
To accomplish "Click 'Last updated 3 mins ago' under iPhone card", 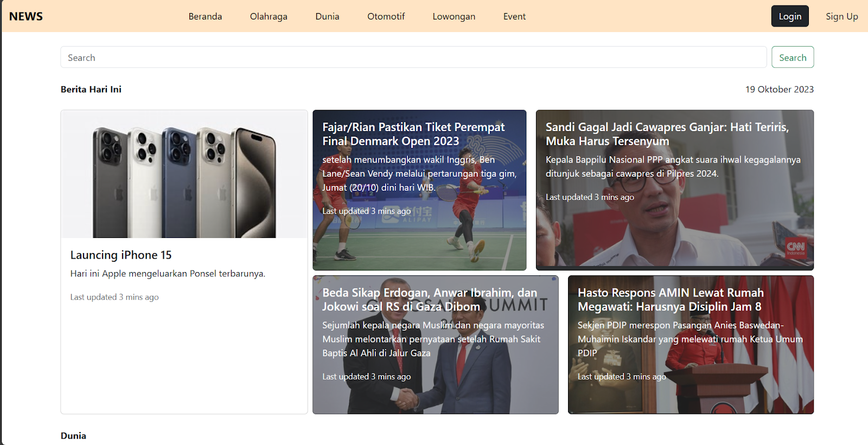I will tap(114, 297).
